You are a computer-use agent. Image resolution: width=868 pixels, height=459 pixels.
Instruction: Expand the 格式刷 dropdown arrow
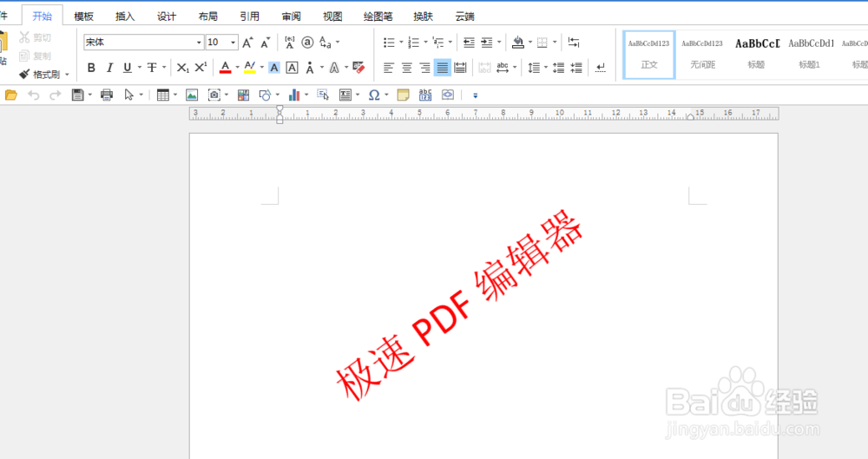pyautogui.click(x=68, y=75)
